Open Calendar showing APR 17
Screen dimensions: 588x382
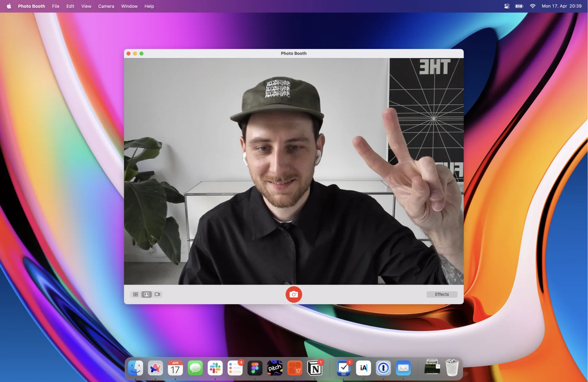coord(175,368)
